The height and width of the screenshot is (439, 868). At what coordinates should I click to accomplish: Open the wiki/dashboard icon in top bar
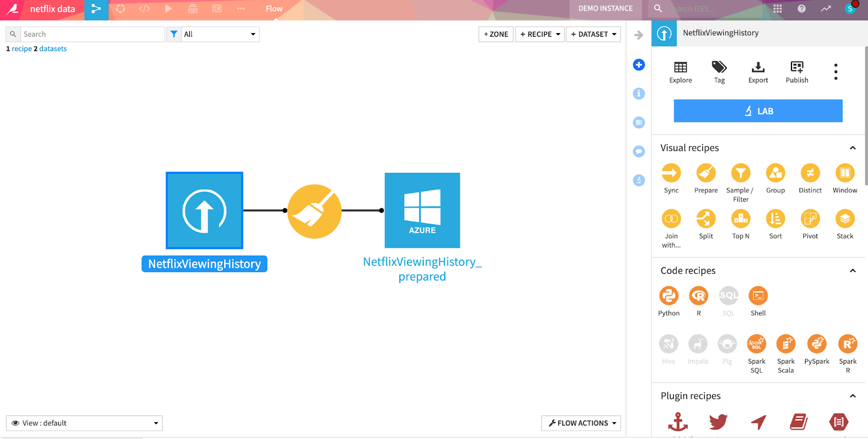(x=216, y=9)
